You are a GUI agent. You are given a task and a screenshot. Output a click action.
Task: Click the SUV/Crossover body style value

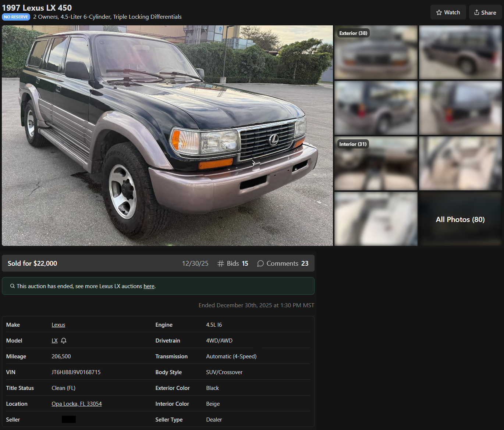coord(224,372)
